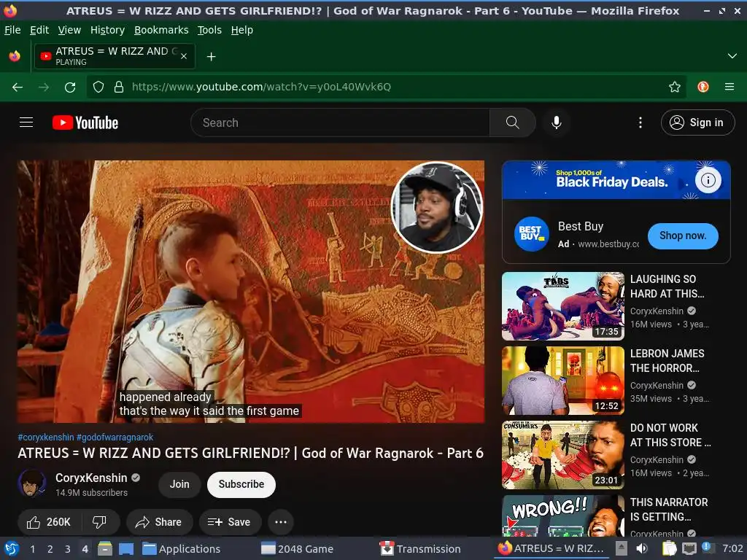Open the View menu
747x560 pixels.
pos(69,30)
